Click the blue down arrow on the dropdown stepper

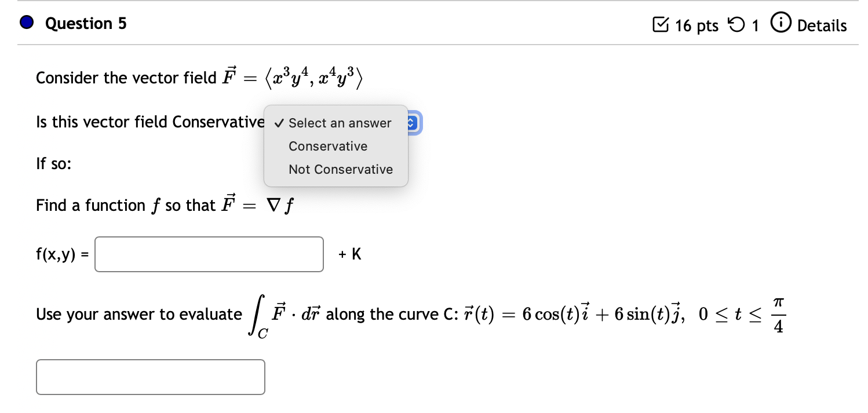pos(411,127)
